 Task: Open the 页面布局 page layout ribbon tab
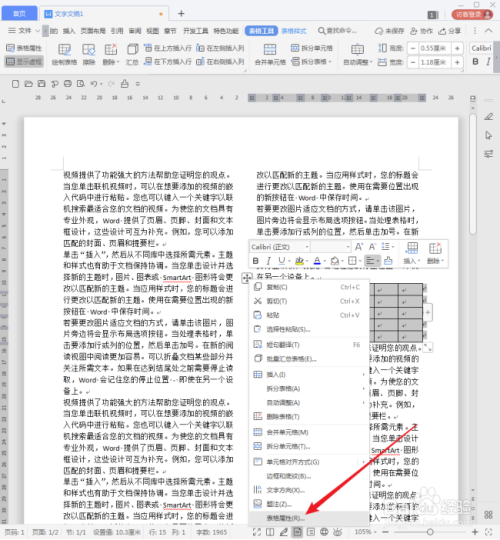pyautogui.click(x=93, y=31)
